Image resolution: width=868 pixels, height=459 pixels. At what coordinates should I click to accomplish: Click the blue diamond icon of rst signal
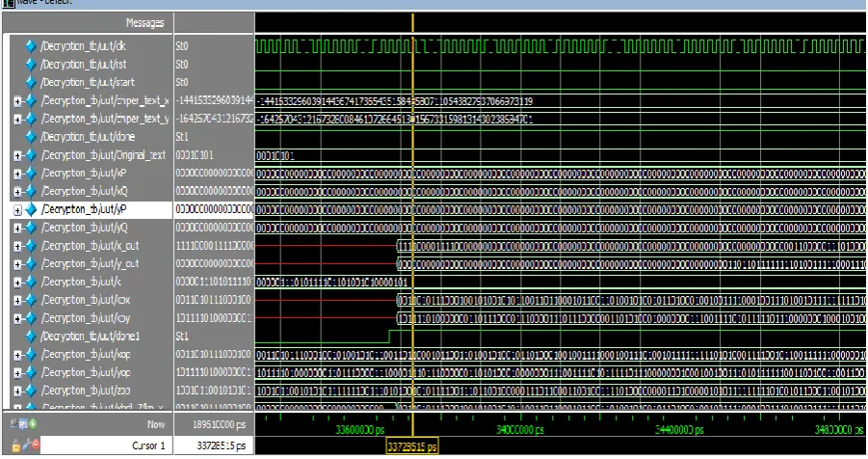tap(31, 65)
